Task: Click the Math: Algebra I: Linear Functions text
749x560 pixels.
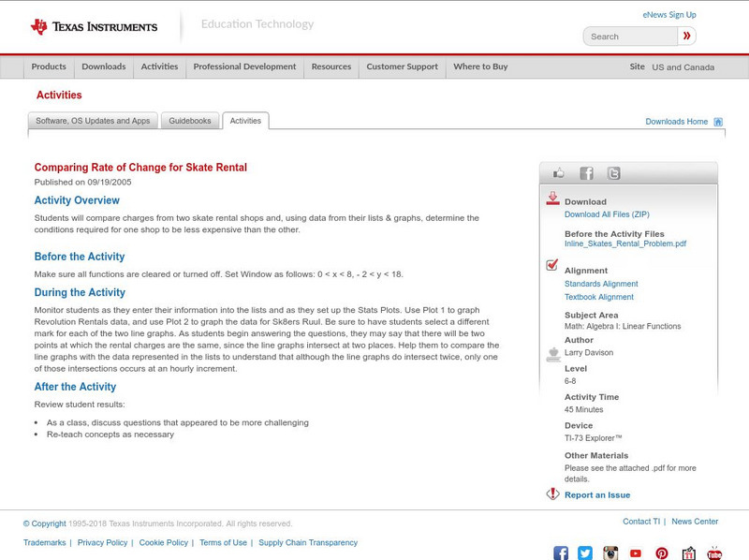Action: point(623,326)
